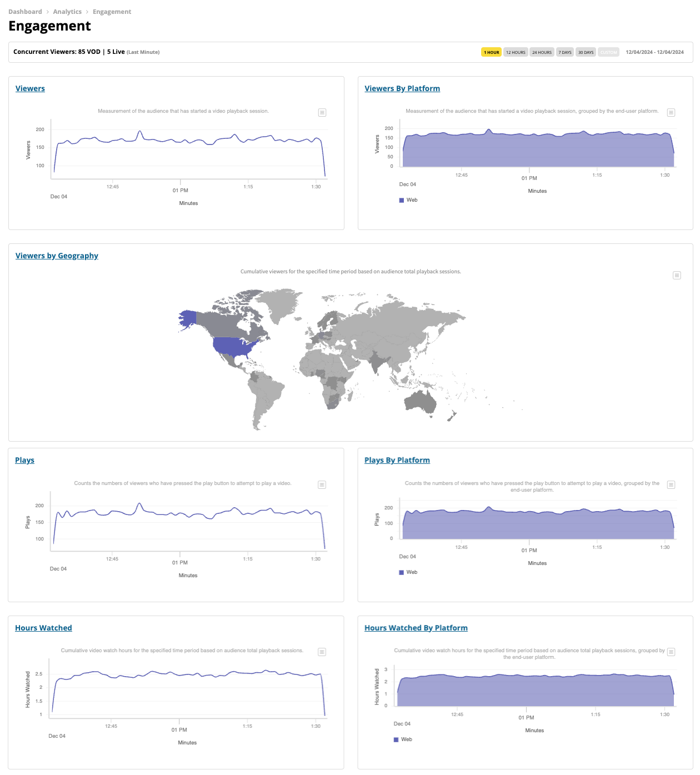The image size is (700, 775).
Task: Open the Plays report link
Action: pos(24,460)
